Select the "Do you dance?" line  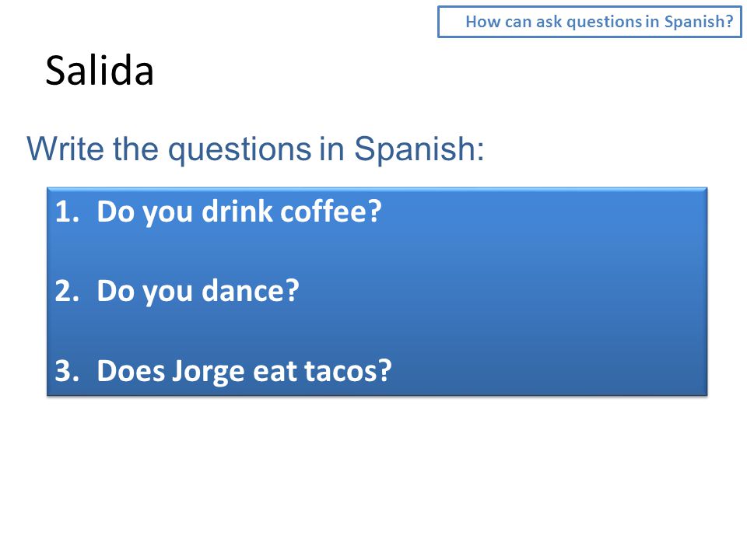coord(198,290)
